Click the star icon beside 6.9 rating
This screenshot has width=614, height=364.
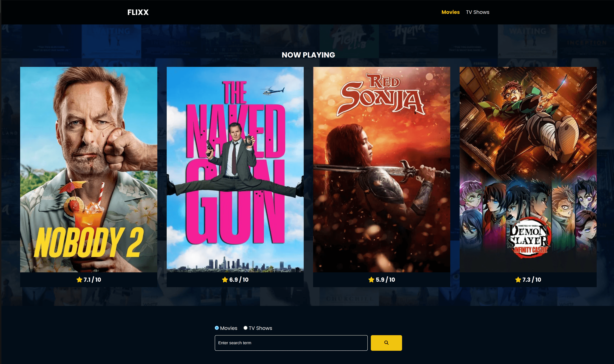[225, 280]
